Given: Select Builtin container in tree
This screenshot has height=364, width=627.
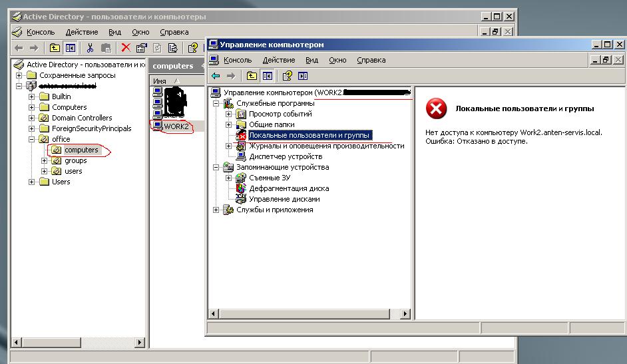Looking at the screenshot, I should point(61,96).
